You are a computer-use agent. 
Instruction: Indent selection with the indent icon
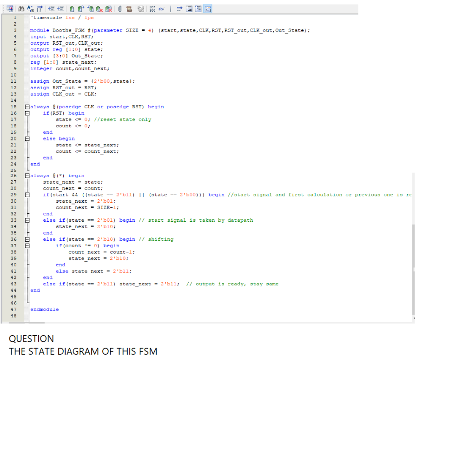[52, 8]
